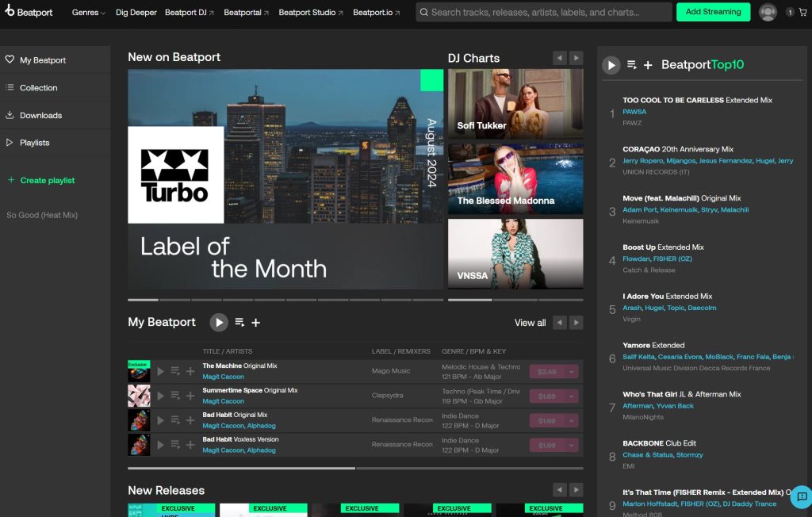812x517 pixels.
Task: Go to next DJ Charts page
Action: click(x=576, y=58)
